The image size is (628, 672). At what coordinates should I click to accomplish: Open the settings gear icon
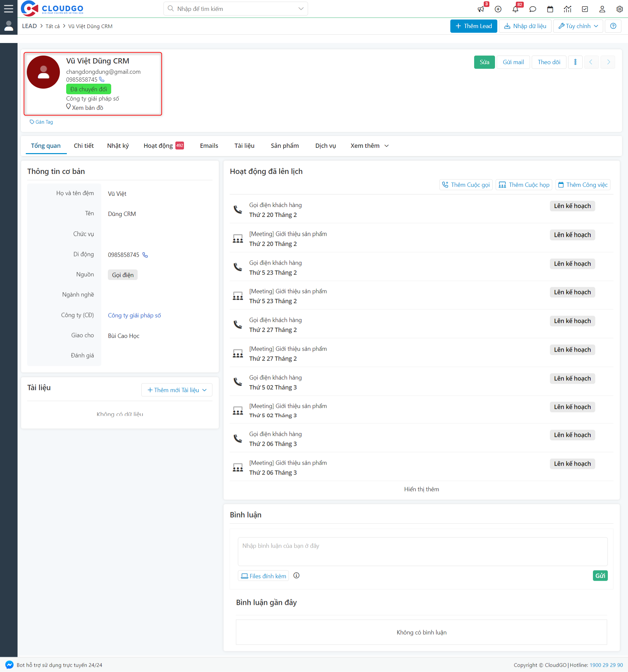point(619,9)
